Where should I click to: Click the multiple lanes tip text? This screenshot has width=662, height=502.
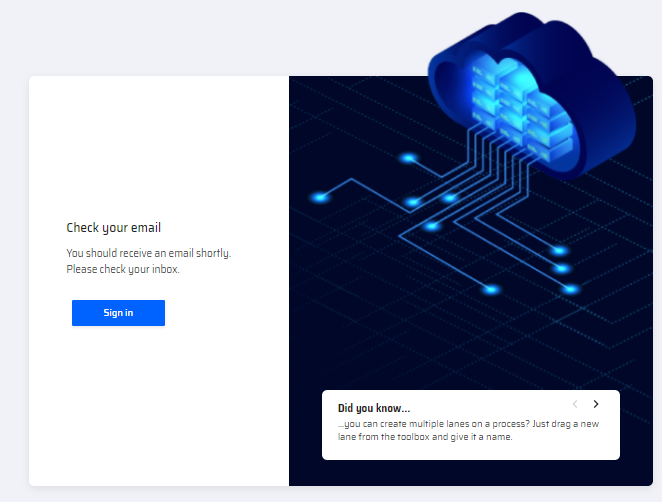[x=468, y=430]
